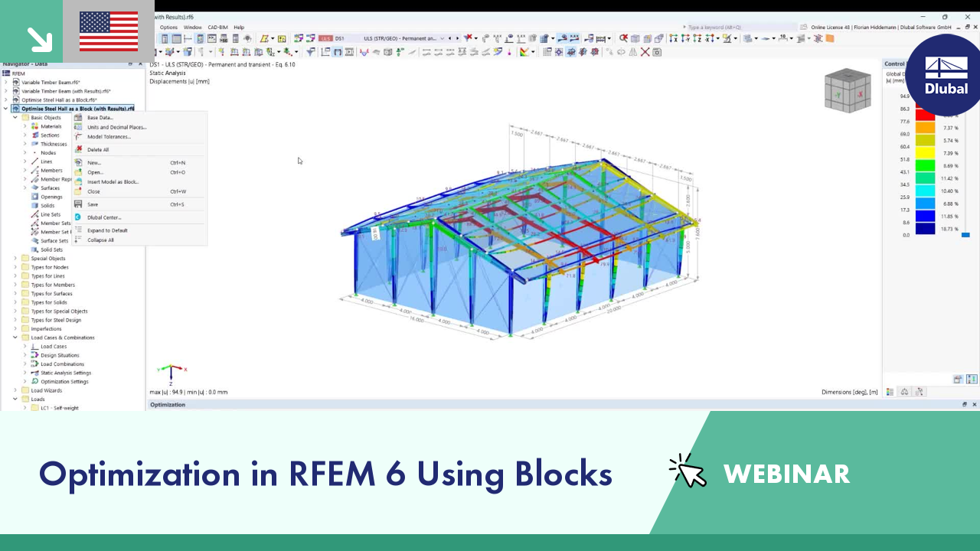Expand the Special Objects tree node
The height and width of the screenshot is (551, 980).
[x=15, y=258]
